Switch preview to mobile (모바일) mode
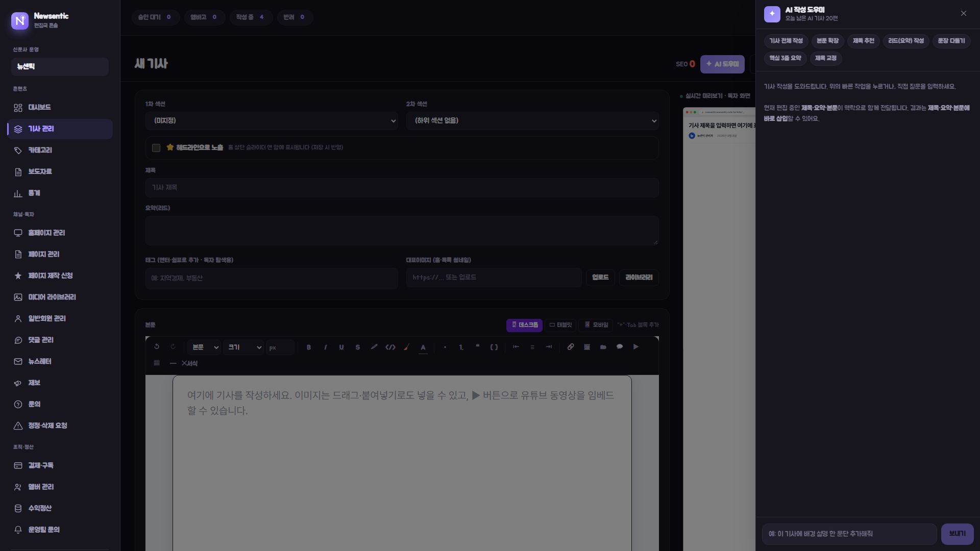Image resolution: width=980 pixels, height=551 pixels. tap(596, 325)
